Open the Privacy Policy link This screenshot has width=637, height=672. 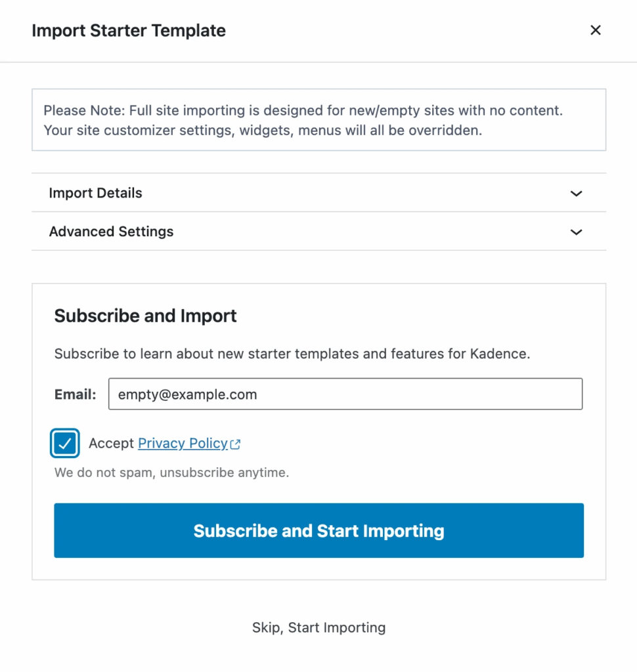[183, 444]
